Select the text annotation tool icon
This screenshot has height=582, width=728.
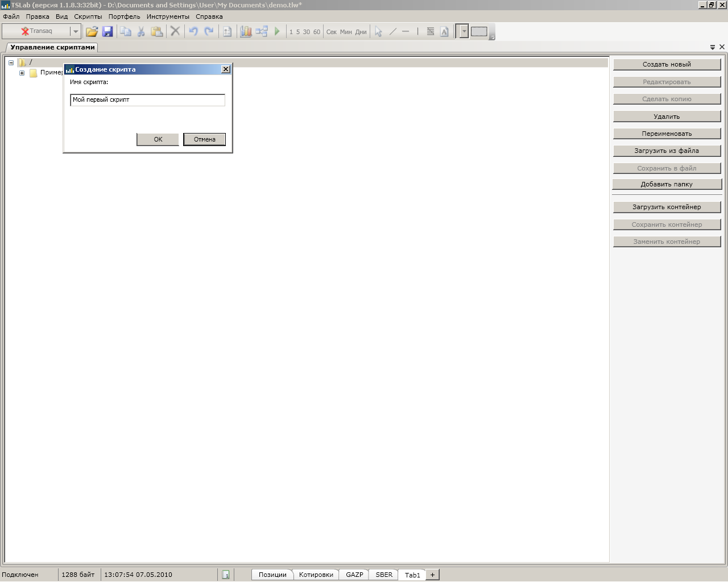point(444,31)
